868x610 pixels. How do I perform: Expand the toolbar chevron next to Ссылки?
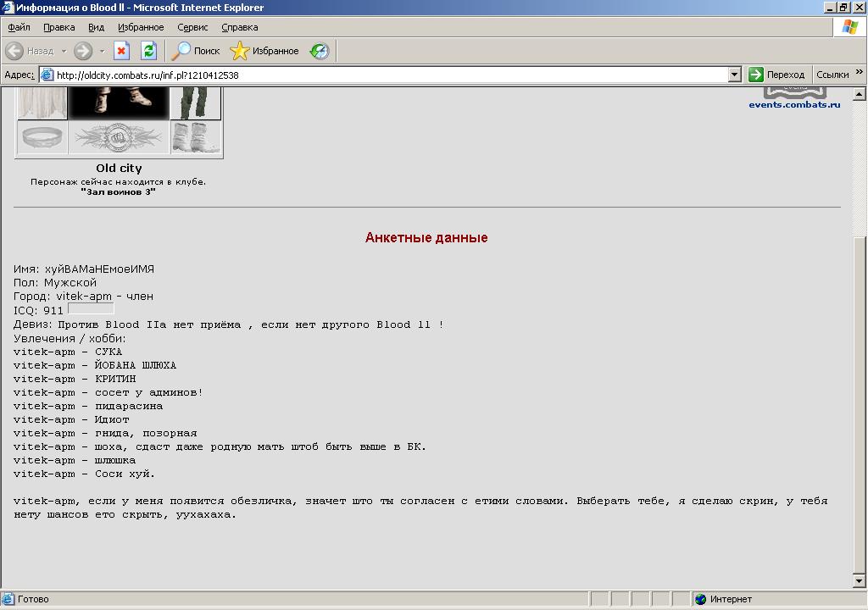click(860, 72)
